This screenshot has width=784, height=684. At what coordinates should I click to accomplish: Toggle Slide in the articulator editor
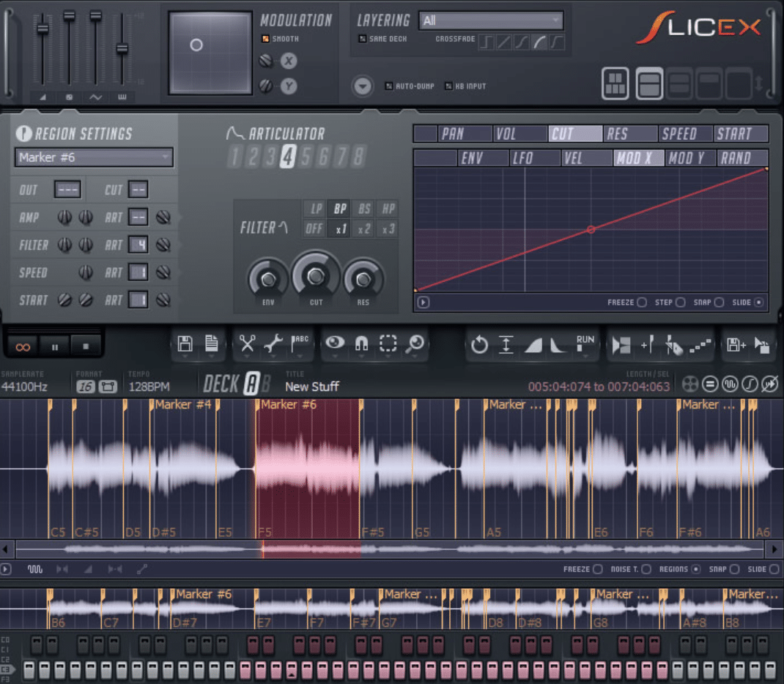759,302
